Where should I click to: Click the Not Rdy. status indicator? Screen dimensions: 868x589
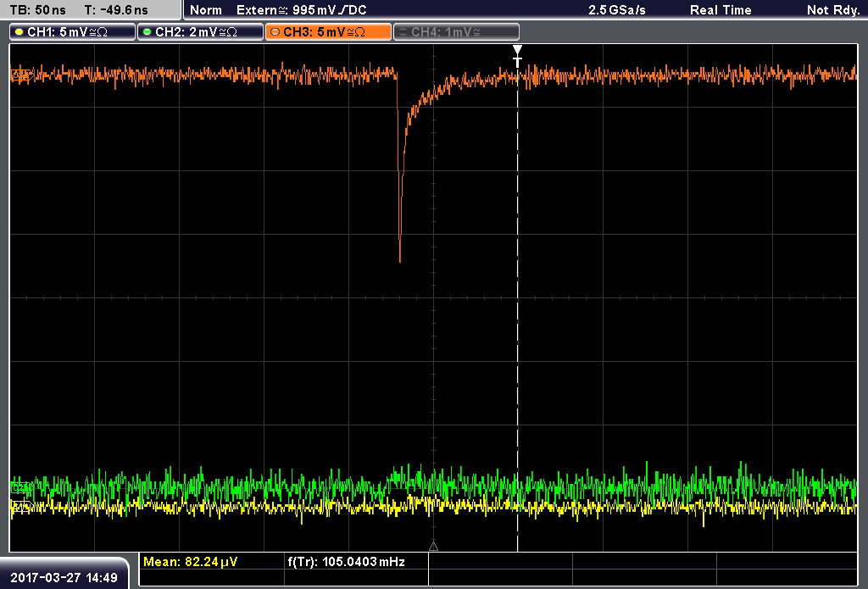point(833,10)
